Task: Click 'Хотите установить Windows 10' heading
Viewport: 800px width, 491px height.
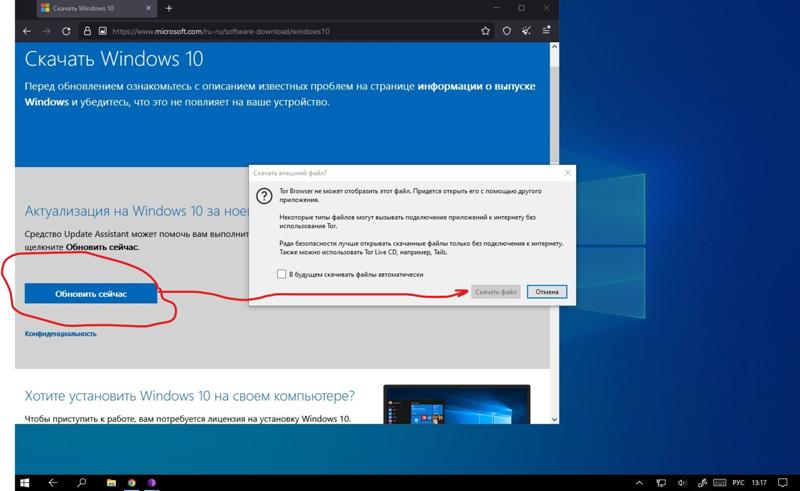Action: (189, 396)
